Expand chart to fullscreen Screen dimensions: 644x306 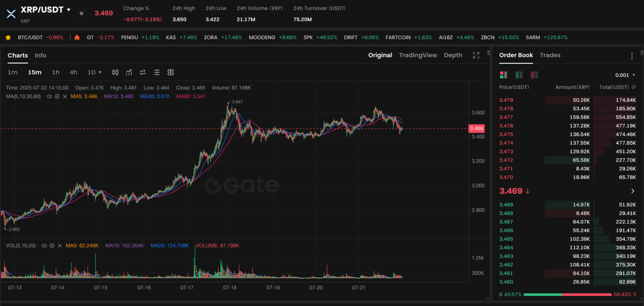coord(476,55)
